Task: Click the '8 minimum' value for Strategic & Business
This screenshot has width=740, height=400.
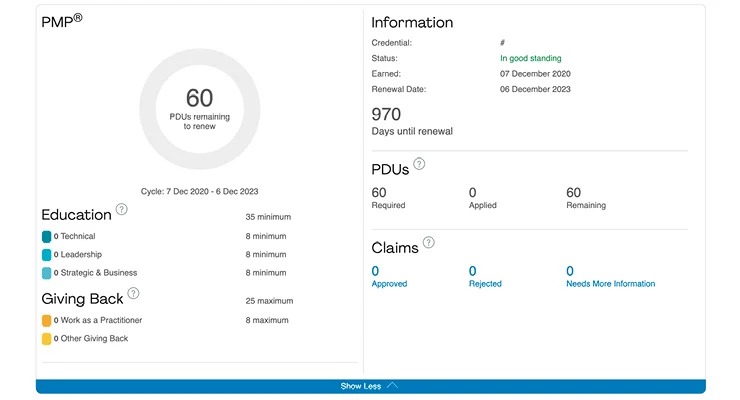Action: tap(266, 273)
